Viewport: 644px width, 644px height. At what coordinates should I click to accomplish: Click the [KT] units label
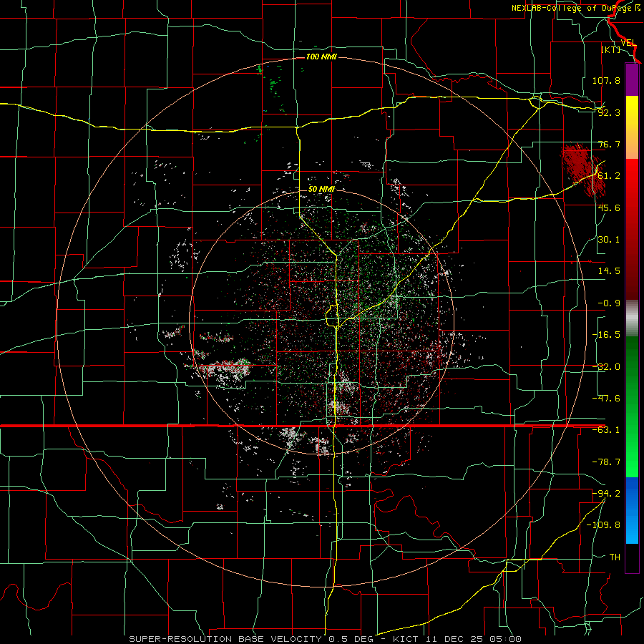[x=611, y=49]
